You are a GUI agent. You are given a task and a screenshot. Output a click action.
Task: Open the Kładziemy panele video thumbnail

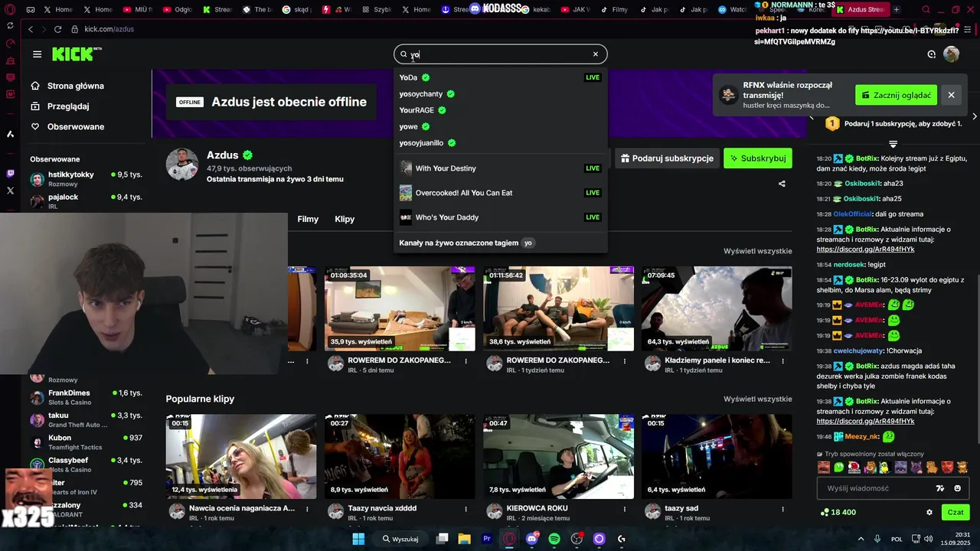point(717,308)
